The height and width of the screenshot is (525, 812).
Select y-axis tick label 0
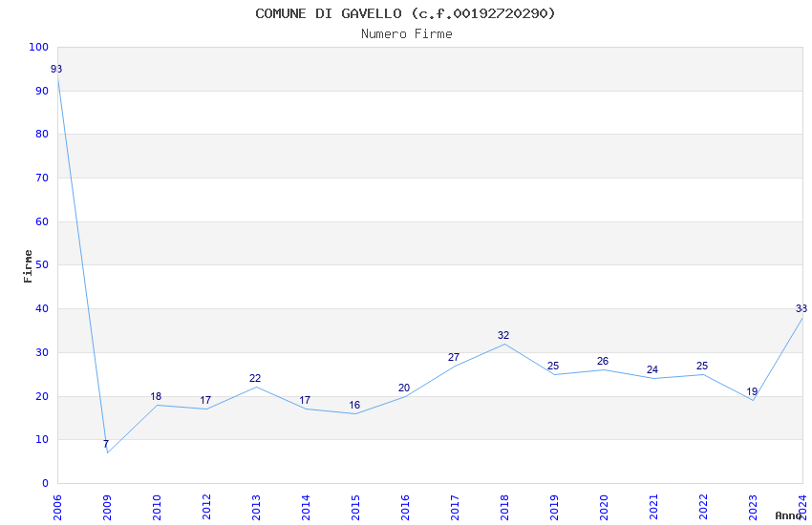(x=46, y=484)
